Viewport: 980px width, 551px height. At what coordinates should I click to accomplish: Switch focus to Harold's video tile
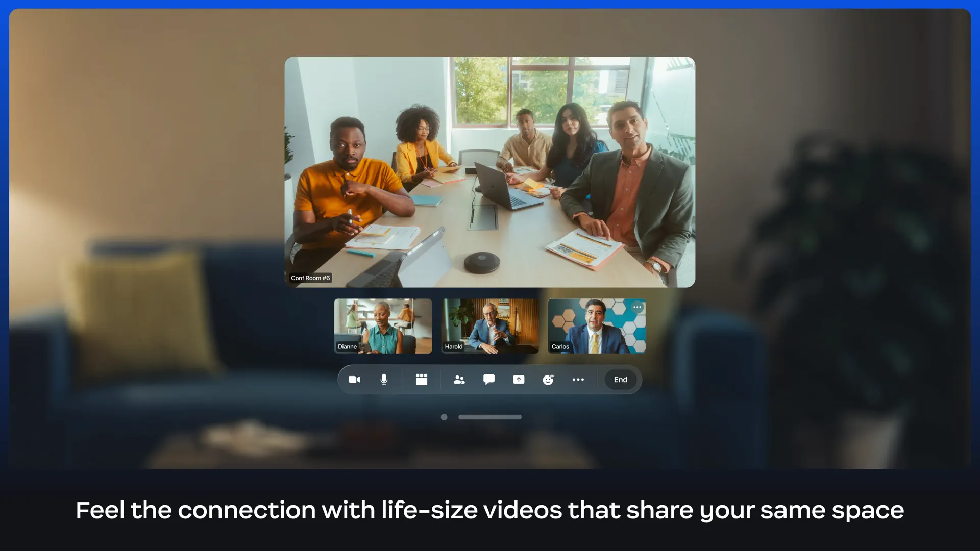489,325
